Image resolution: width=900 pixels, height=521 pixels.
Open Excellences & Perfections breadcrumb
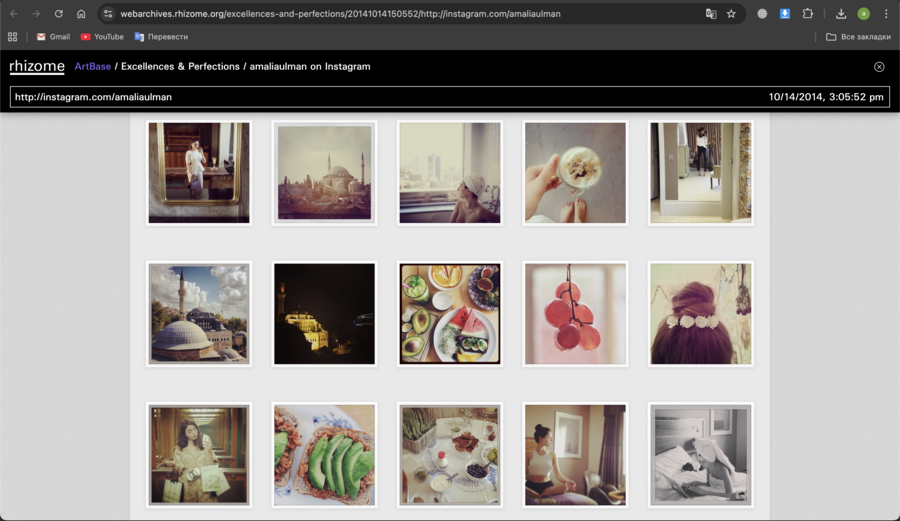point(180,67)
